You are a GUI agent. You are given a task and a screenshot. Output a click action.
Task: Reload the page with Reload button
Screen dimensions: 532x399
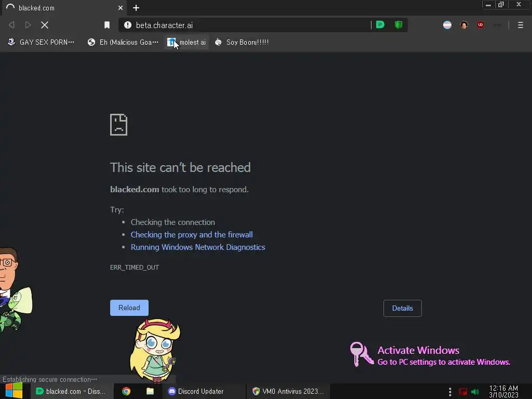(x=129, y=308)
